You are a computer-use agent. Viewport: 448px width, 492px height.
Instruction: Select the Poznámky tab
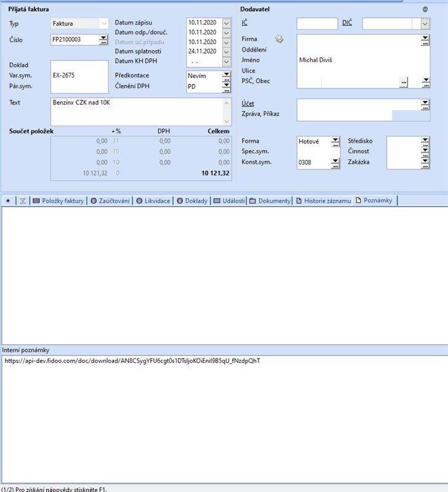374,200
